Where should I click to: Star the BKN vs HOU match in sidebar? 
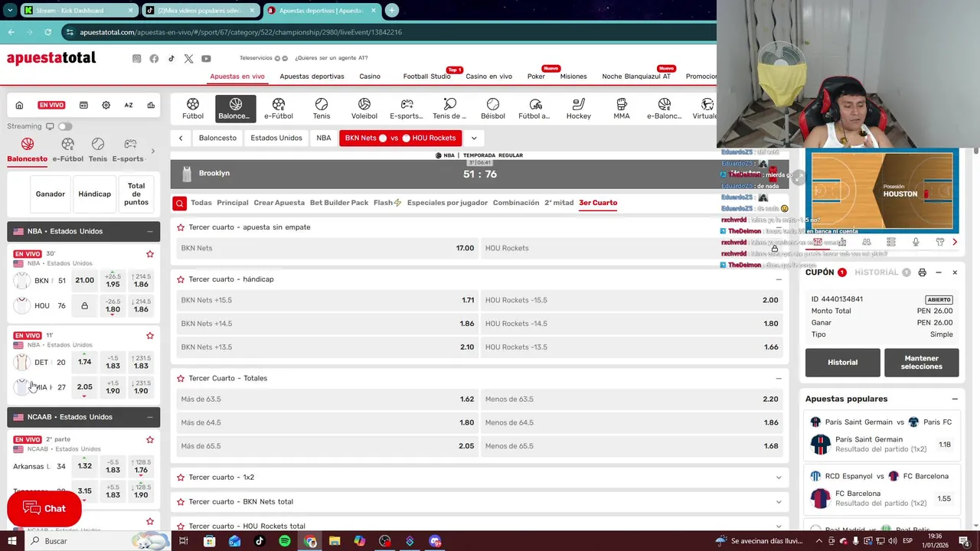click(x=150, y=254)
